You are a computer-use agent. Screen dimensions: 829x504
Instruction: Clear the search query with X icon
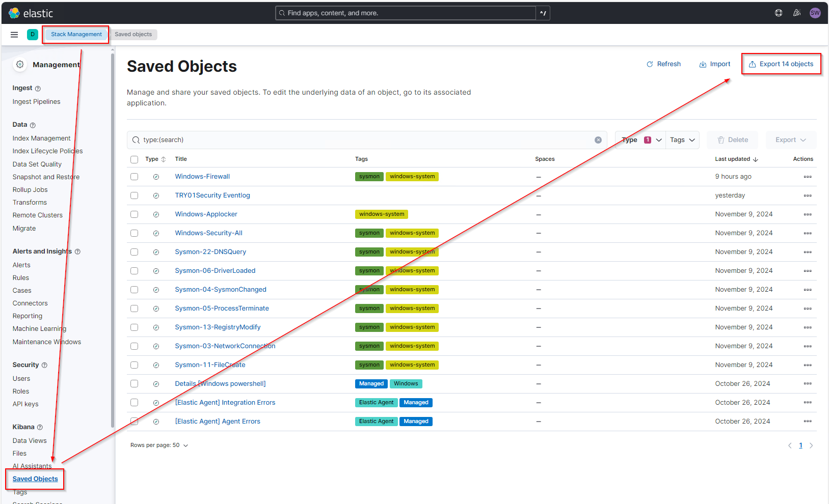[x=598, y=140]
